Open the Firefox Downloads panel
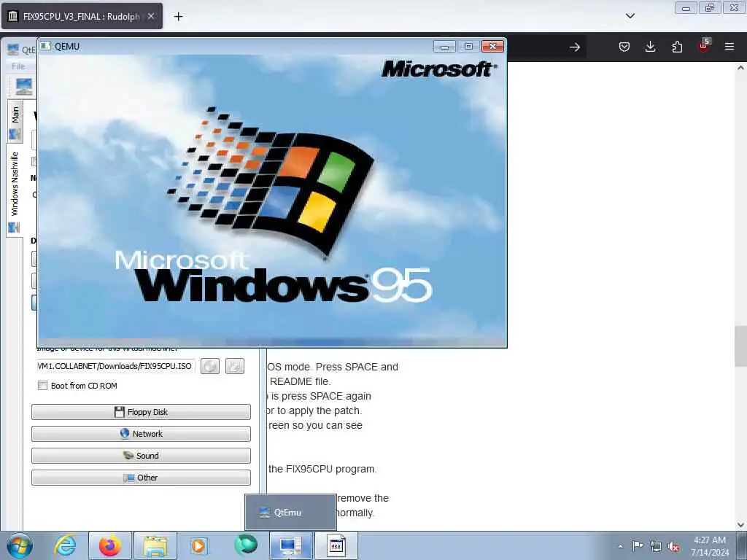 pos(650,47)
